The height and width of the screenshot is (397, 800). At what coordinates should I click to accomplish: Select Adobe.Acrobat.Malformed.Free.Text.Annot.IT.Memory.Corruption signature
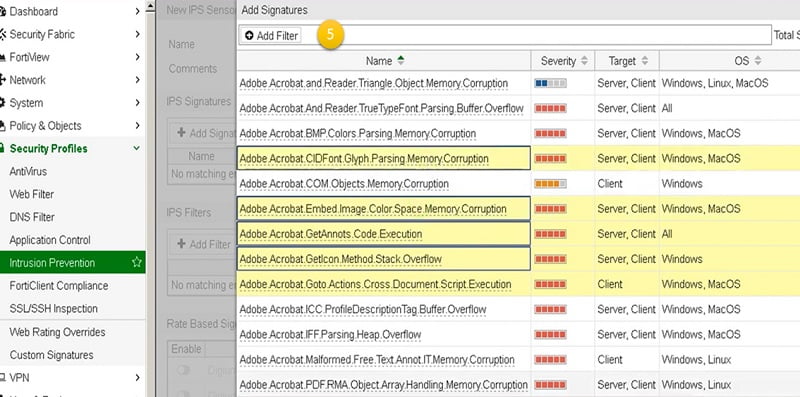tap(377, 359)
